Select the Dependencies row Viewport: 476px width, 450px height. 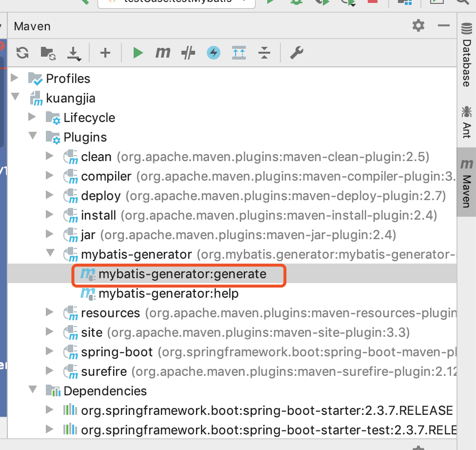pyautogui.click(x=232, y=391)
